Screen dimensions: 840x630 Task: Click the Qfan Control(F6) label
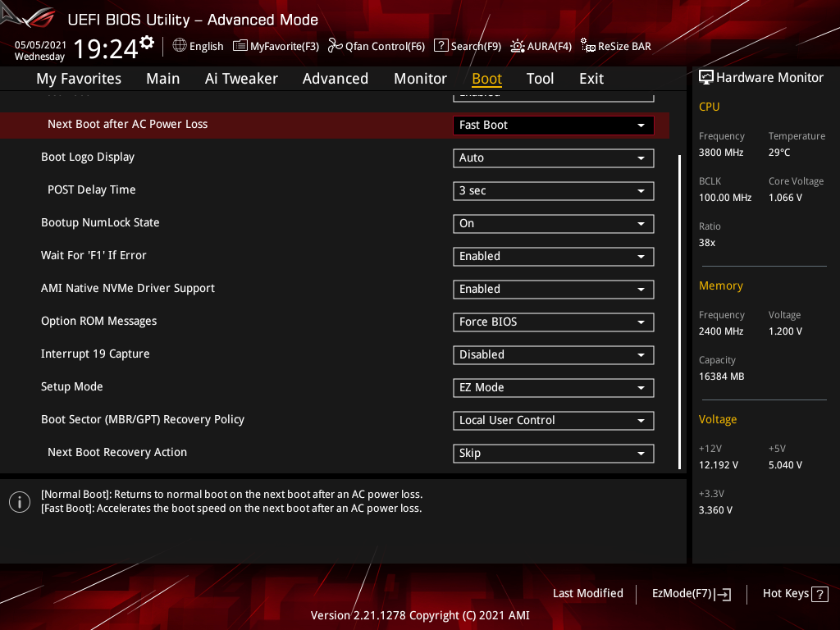pos(385,47)
